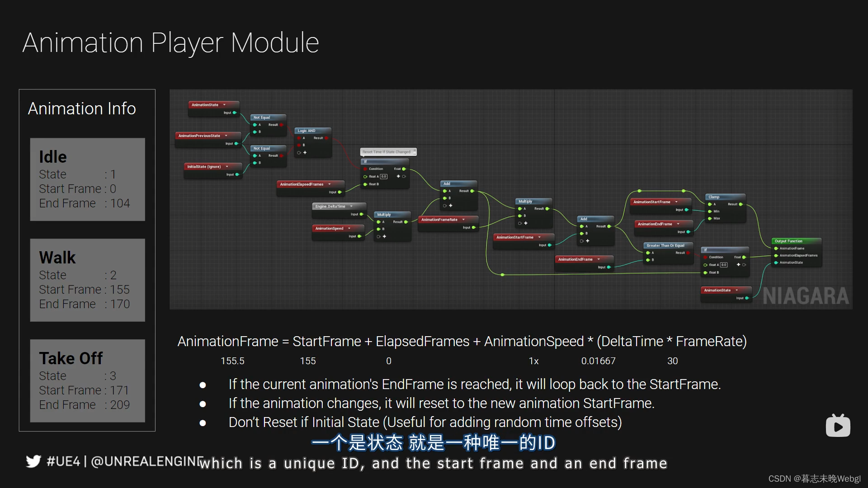
Task: Expand the Engine.DeltaTime parameter dropdown
Action: (351, 206)
